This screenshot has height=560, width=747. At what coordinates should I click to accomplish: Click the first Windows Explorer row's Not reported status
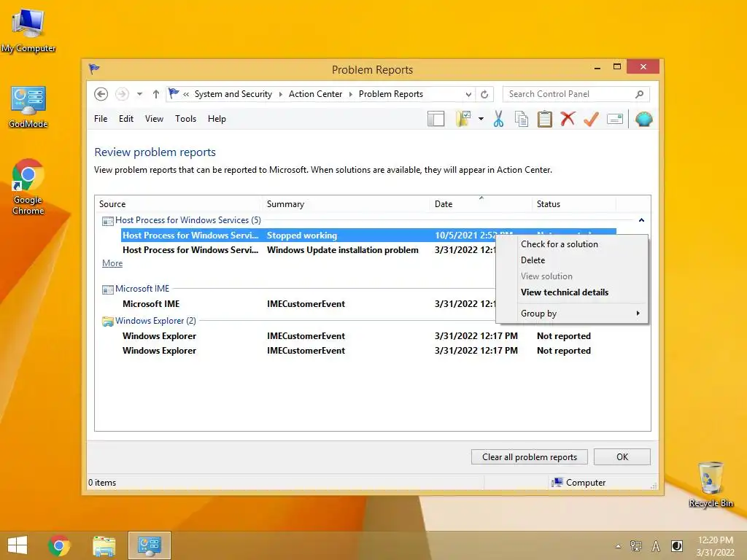coord(564,336)
